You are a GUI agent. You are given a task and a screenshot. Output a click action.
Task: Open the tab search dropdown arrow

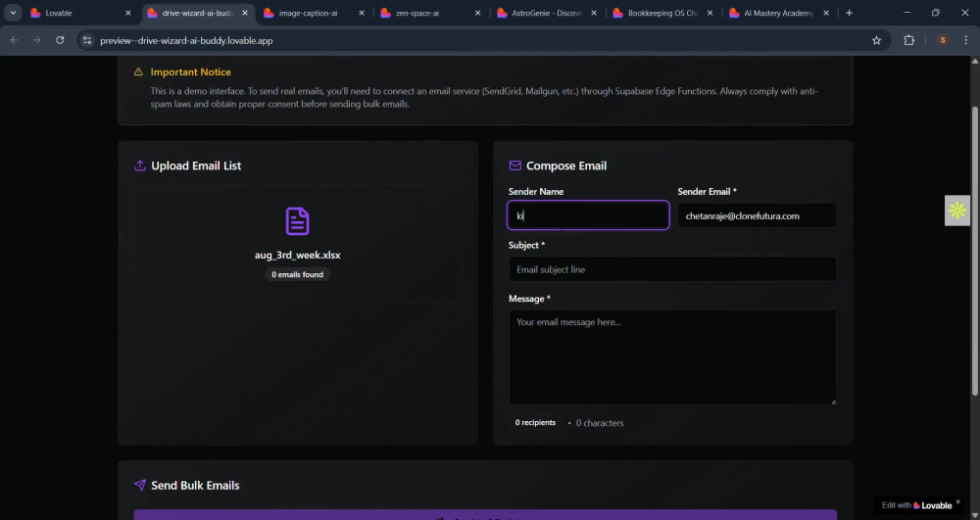(x=13, y=13)
